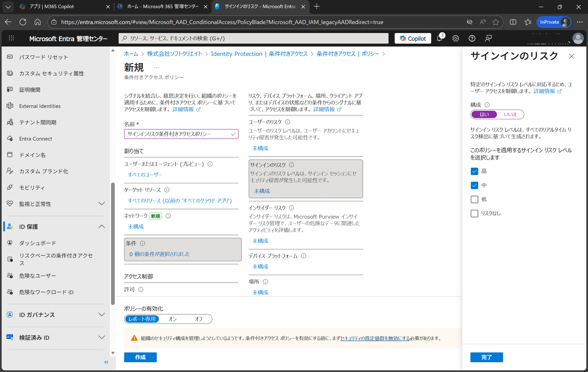Image resolution: width=588 pixels, height=372 pixels.
Task: Click the help question mark icon
Action: (x=472, y=38)
